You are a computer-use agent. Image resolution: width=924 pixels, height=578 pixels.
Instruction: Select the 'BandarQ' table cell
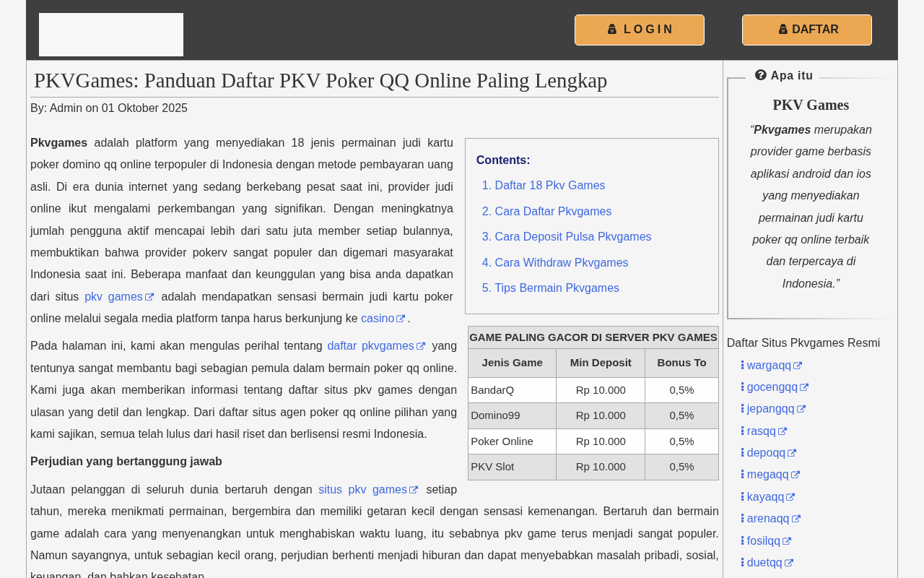513,390
